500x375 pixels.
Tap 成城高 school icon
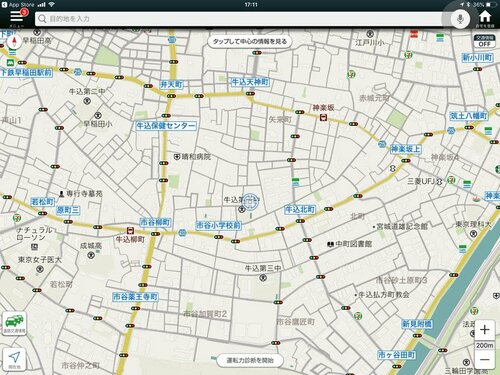pyautogui.click(x=91, y=255)
